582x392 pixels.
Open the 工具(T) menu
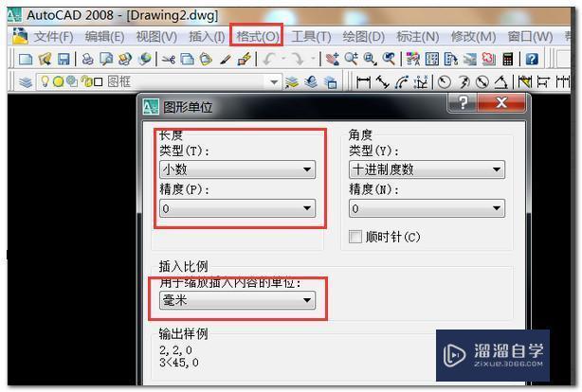coord(311,36)
